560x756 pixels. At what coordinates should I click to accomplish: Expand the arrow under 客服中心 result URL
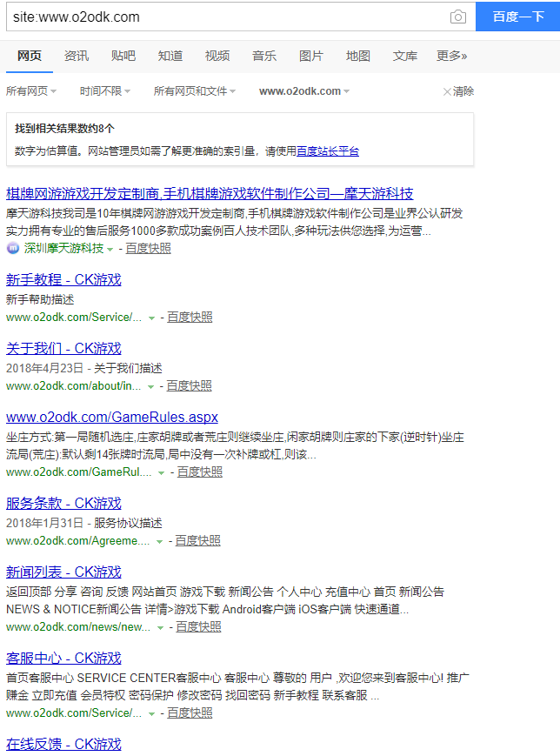(152, 714)
